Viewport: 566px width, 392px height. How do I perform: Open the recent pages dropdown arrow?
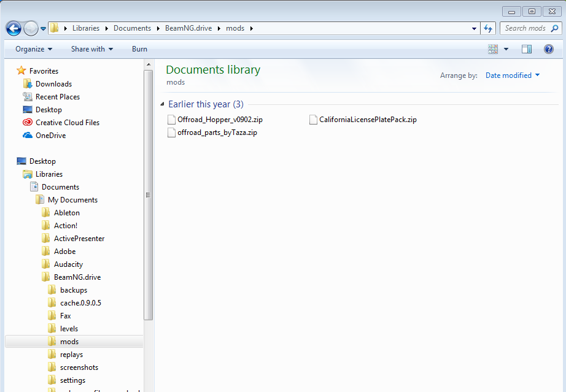[x=44, y=28]
